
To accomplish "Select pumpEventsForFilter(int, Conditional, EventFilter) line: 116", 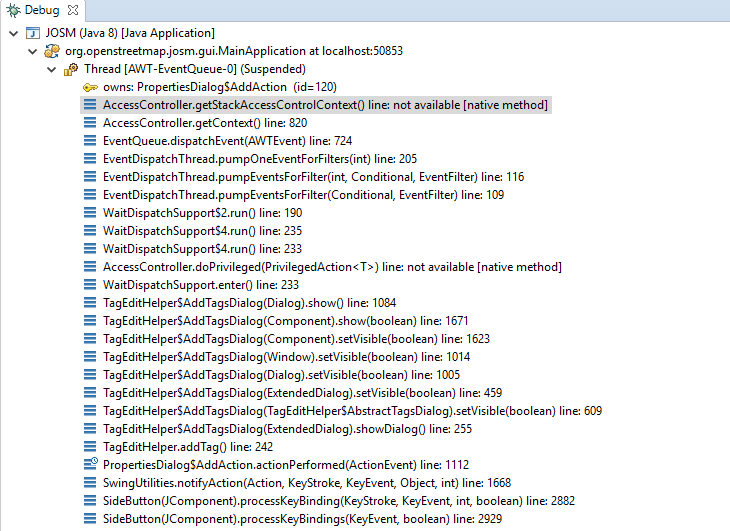I will click(313, 177).
